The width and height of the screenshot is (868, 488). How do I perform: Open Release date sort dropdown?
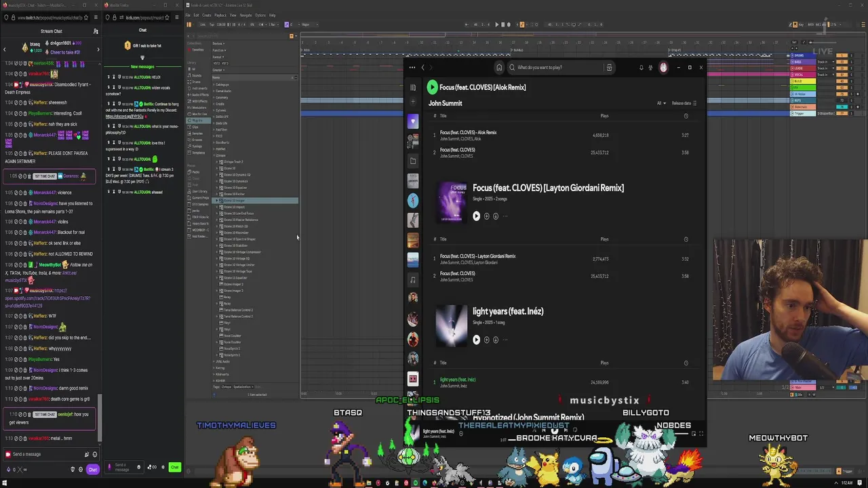click(x=684, y=103)
